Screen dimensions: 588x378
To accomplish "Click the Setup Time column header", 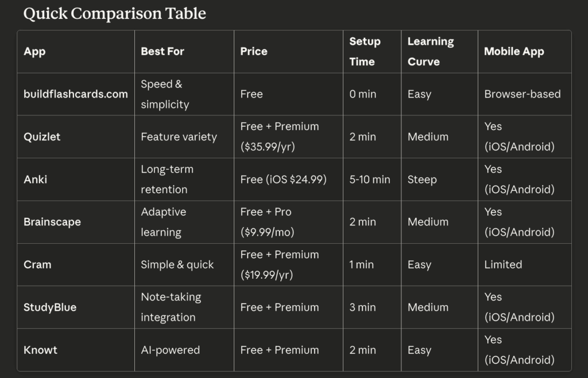I will click(365, 52).
